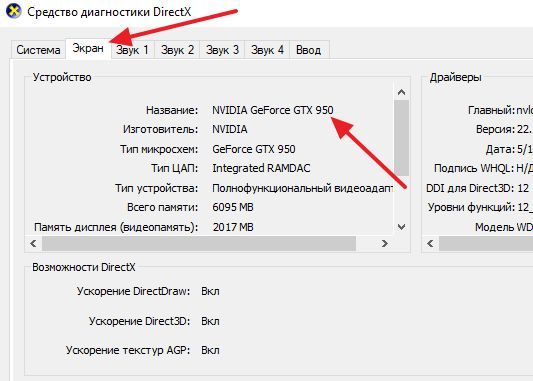Click the Тип ЦАП label
The width and height of the screenshot is (533, 381).
click(174, 168)
